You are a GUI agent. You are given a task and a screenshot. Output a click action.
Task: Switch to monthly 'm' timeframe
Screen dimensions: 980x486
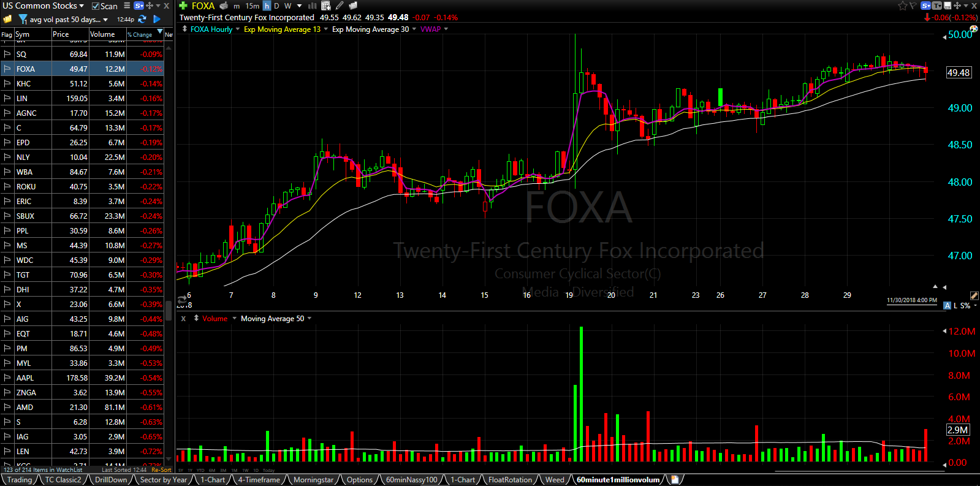[x=237, y=6]
